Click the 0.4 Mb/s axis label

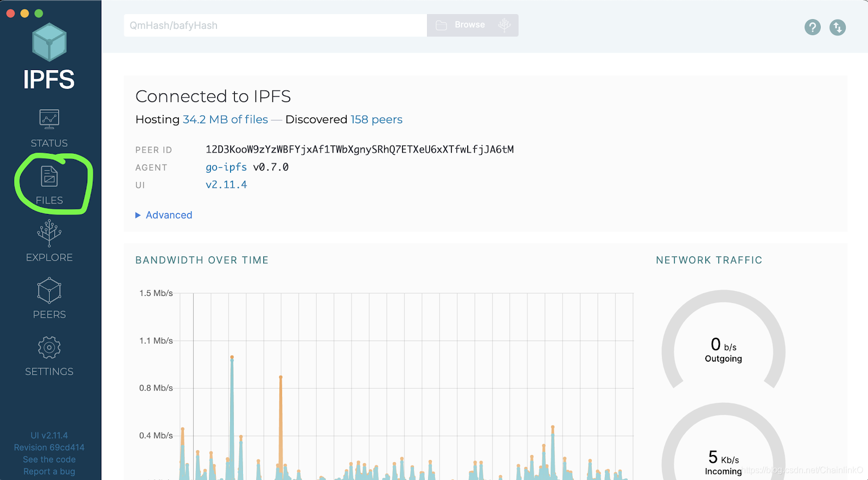coord(156,435)
